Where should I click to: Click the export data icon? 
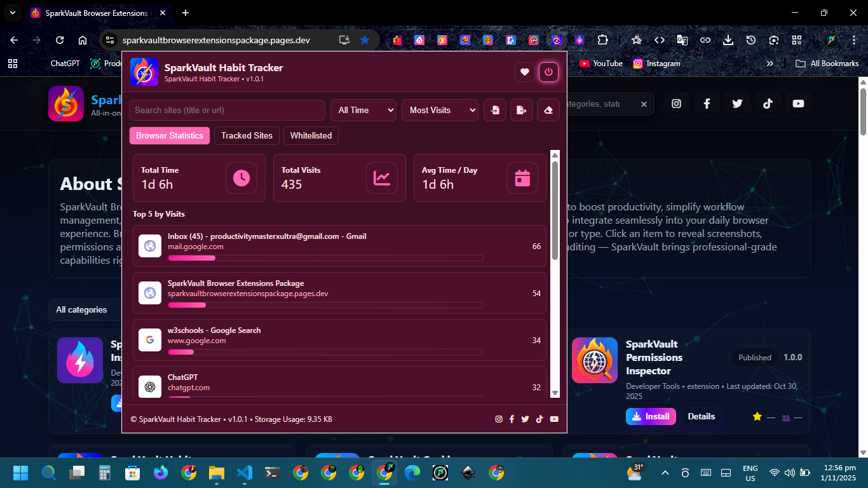[x=522, y=110]
